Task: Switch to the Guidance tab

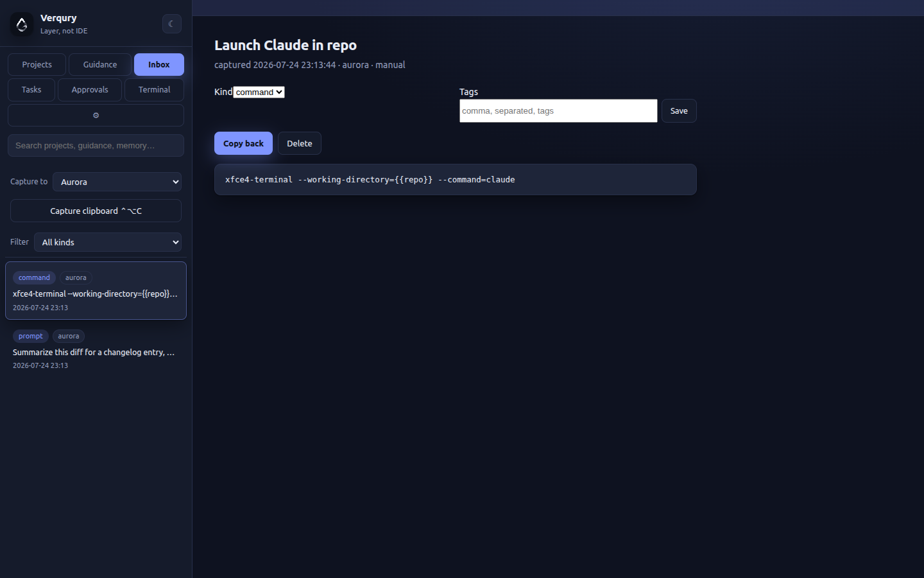Action: 100,65
